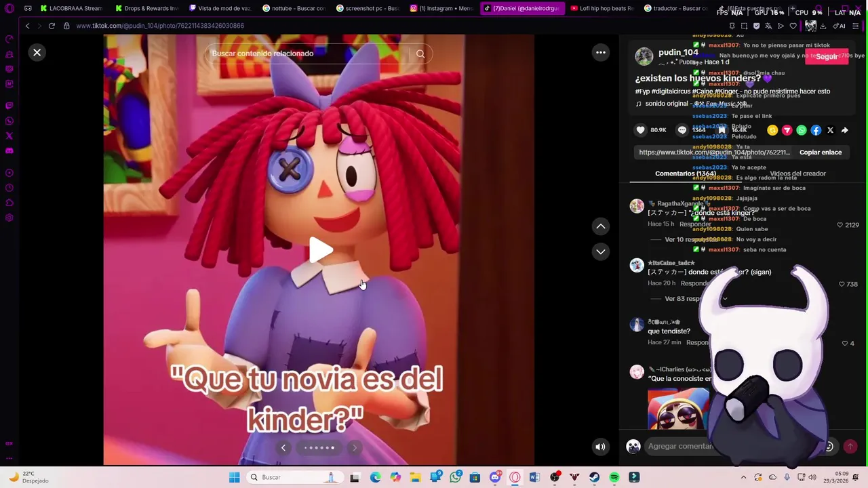The height and width of the screenshot is (488, 868).
Task: Save post with bookmark icon
Action: tap(722, 130)
